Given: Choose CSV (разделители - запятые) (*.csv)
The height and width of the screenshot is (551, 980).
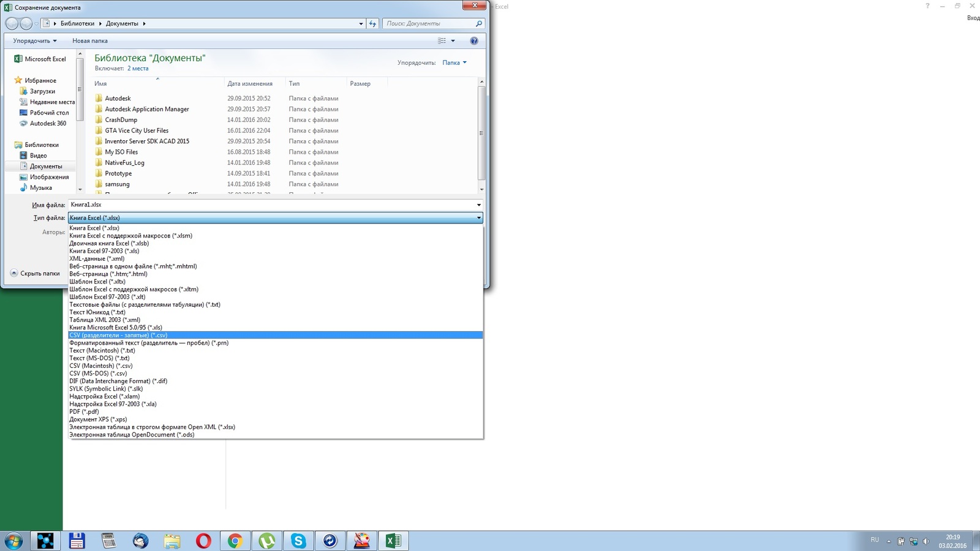Looking at the screenshot, I should [x=276, y=335].
